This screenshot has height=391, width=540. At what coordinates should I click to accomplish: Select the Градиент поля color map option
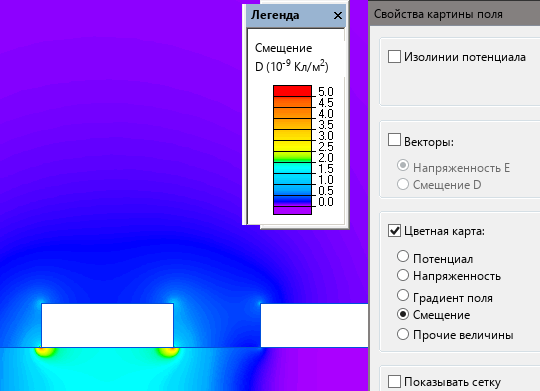[403, 296]
